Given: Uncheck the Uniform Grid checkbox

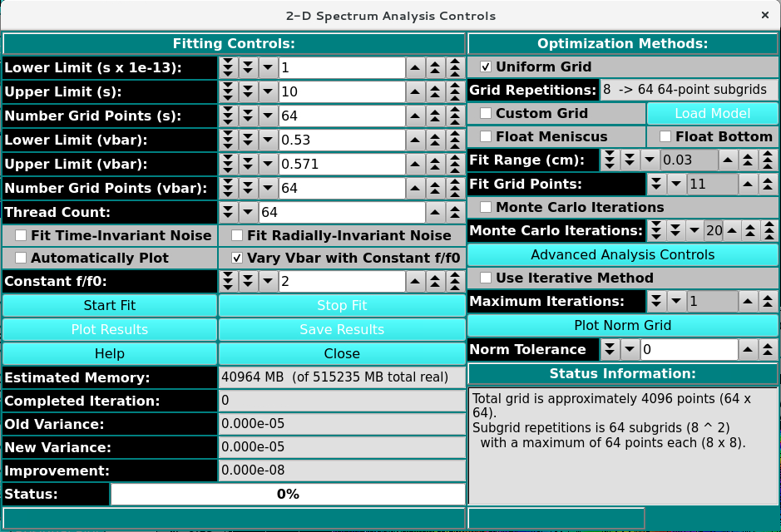Looking at the screenshot, I should [x=486, y=67].
